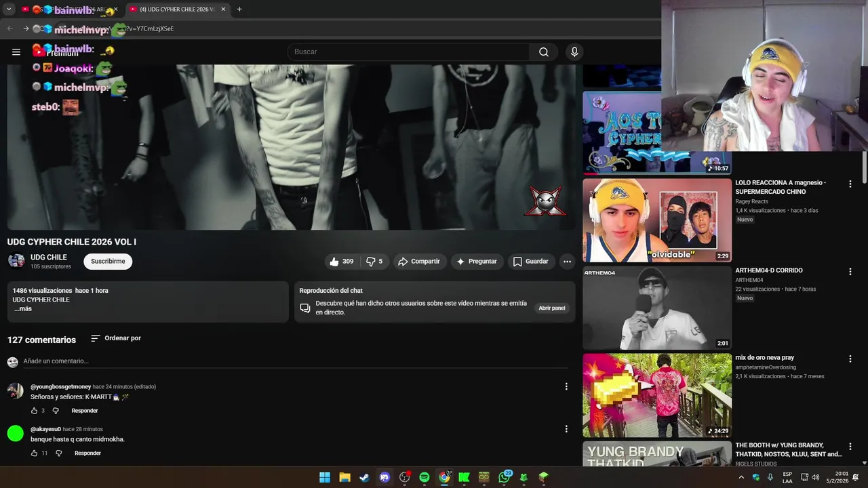Open more actions ellipsis under video
Screen dimensions: 868x488
[567, 262]
